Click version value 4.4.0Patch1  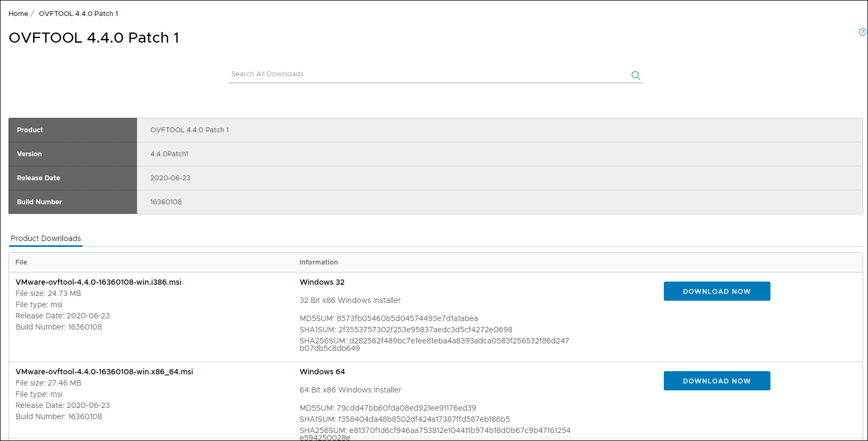[x=170, y=154]
